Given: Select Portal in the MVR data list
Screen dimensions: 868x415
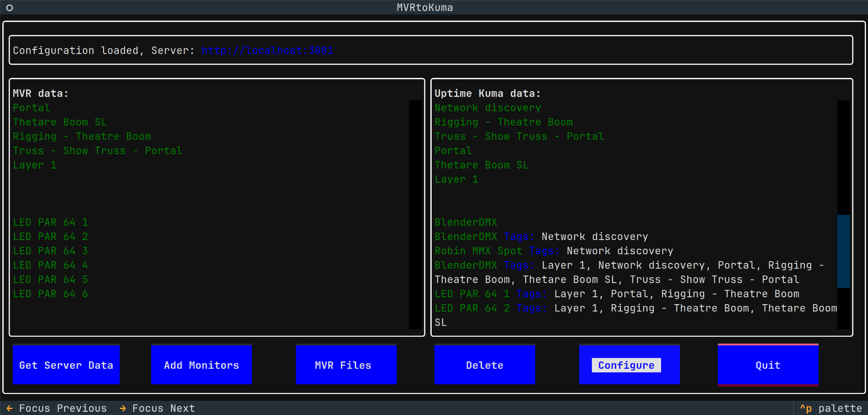Looking at the screenshot, I should (32, 108).
